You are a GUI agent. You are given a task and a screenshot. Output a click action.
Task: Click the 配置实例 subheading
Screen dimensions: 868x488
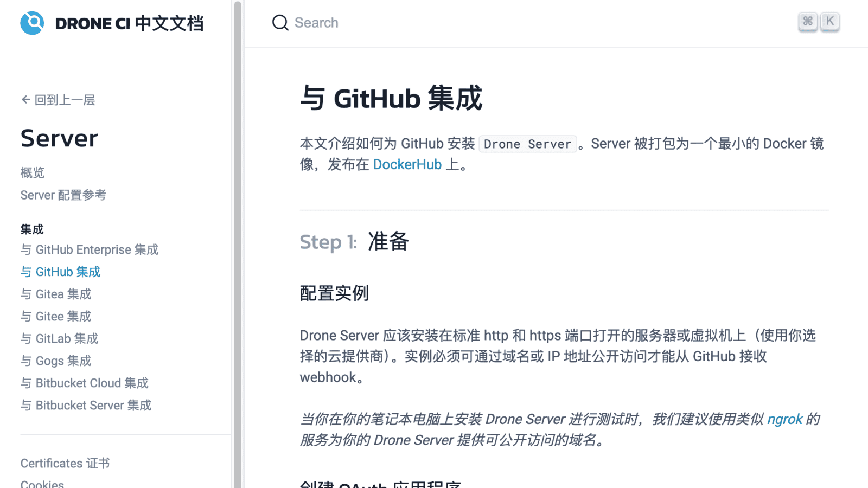coord(335,293)
